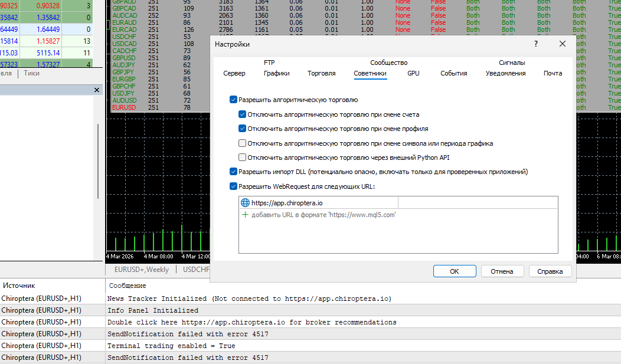Click the broker recommendations log message
This screenshot has width=621, height=364.
[x=252, y=322]
